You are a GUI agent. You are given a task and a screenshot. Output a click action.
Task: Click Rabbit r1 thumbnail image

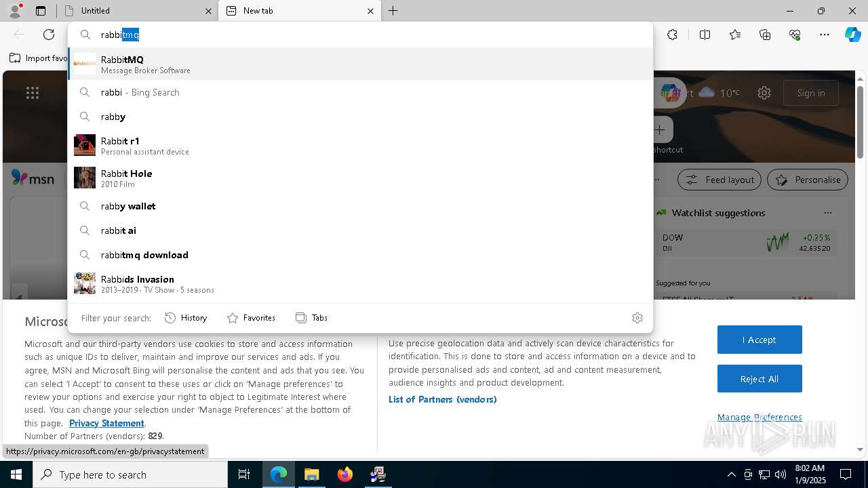coord(85,145)
